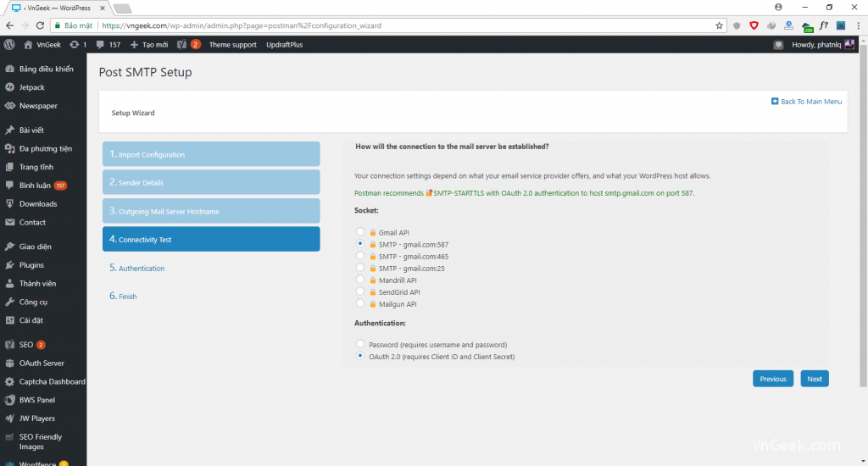This screenshot has width=868, height=466.
Task: Open Theme support in admin bar
Action: (232, 45)
